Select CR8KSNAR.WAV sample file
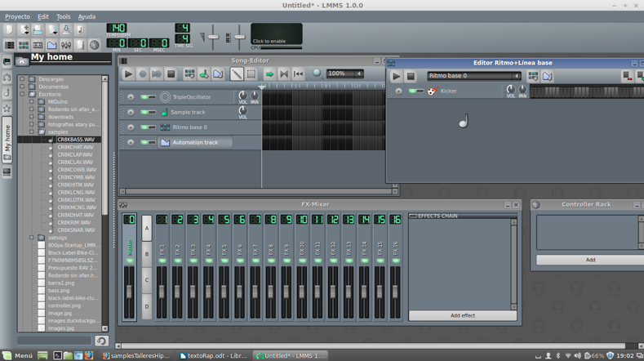 click(76, 230)
